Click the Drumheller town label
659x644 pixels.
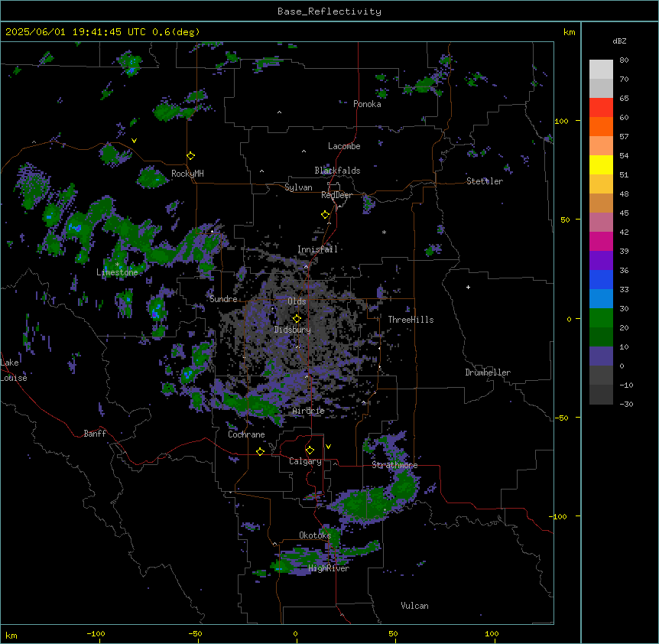488,372
